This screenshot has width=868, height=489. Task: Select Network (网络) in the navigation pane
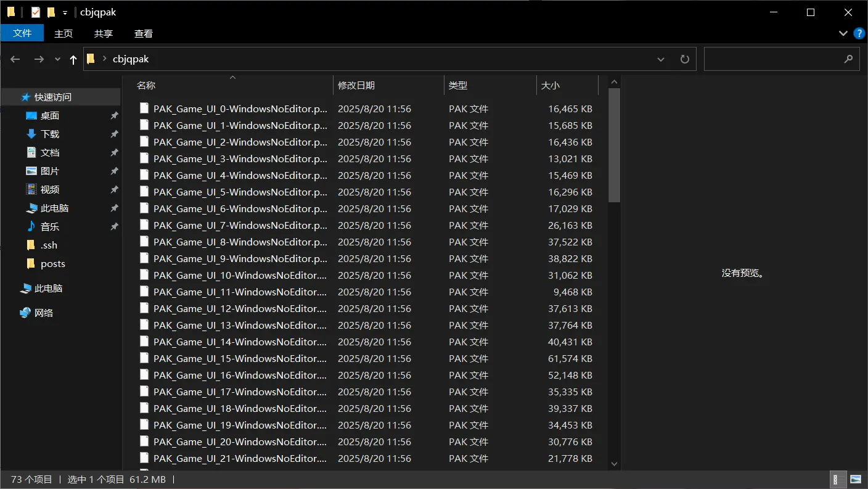(x=44, y=313)
